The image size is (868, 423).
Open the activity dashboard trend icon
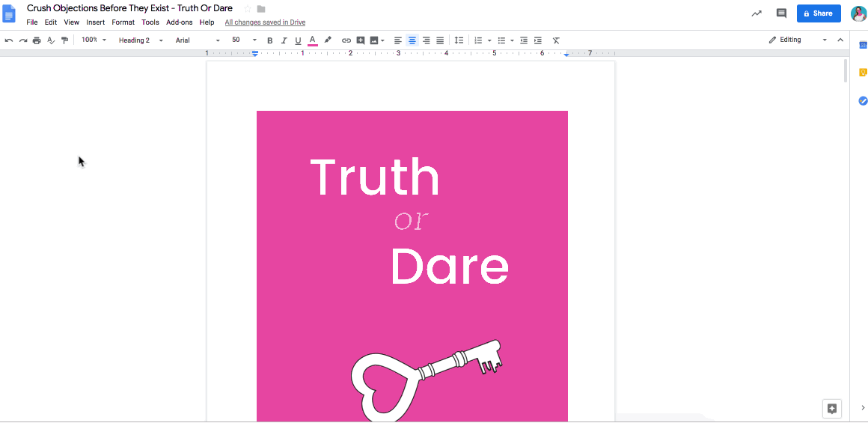coord(757,13)
